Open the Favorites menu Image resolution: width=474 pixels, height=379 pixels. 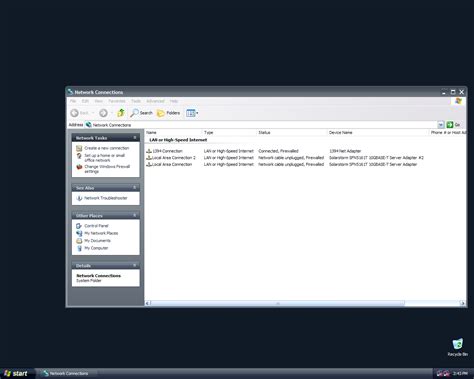pyautogui.click(x=117, y=101)
